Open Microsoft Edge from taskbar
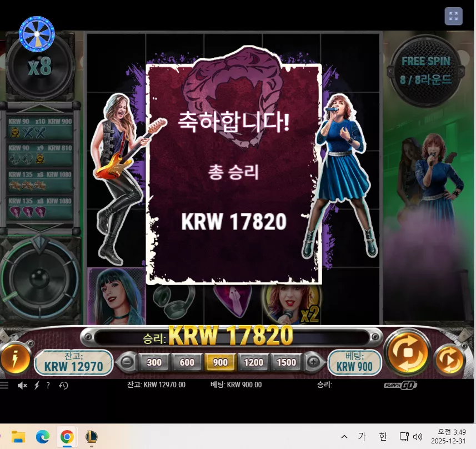 [43, 437]
